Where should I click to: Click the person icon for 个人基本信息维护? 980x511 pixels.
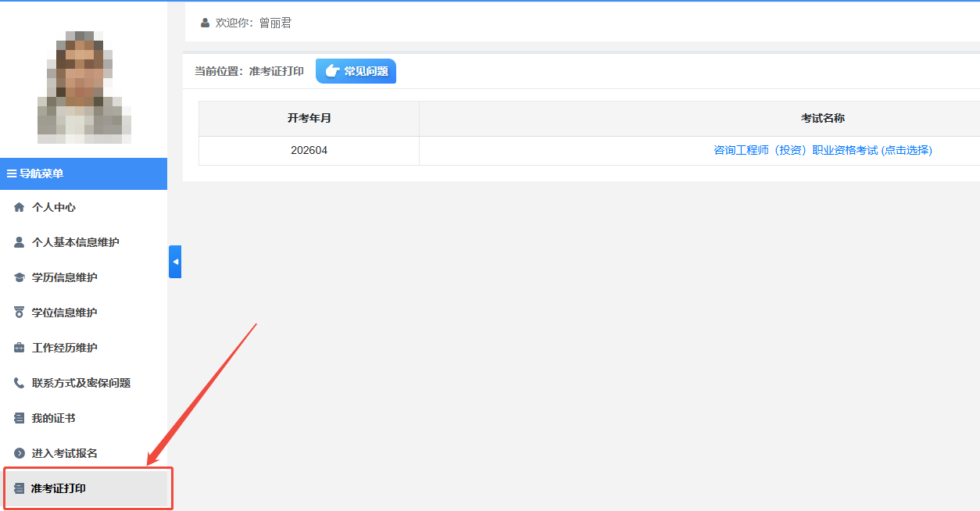click(x=20, y=243)
